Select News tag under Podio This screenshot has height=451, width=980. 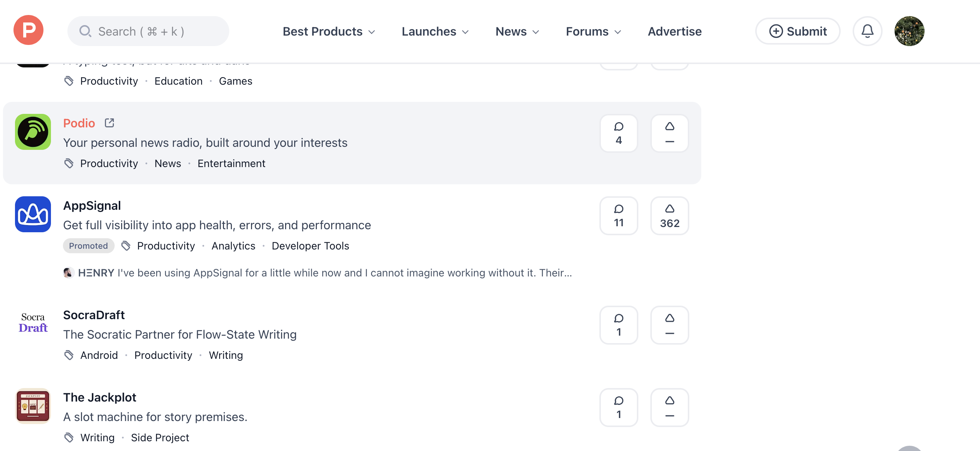click(x=168, y=164)
